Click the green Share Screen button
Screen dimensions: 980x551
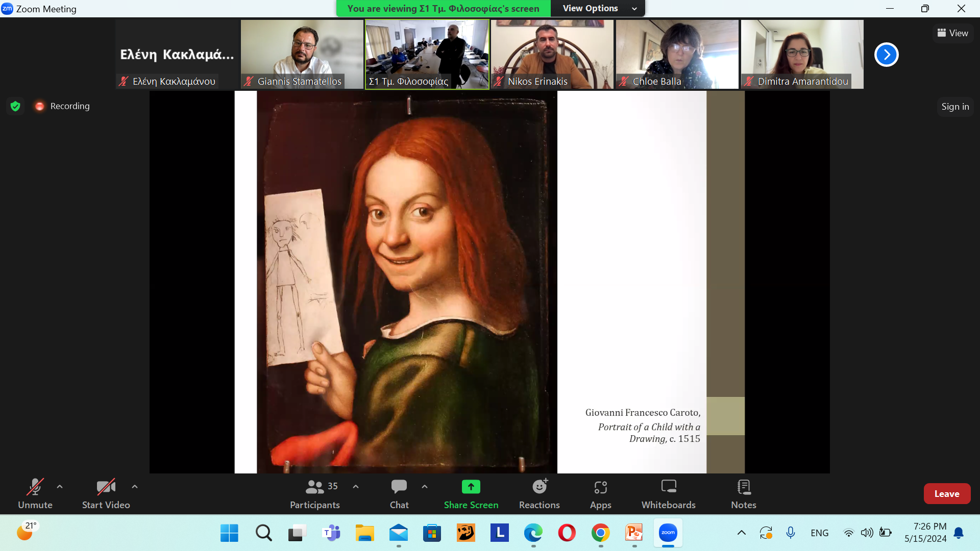click(x=471, y=493)
